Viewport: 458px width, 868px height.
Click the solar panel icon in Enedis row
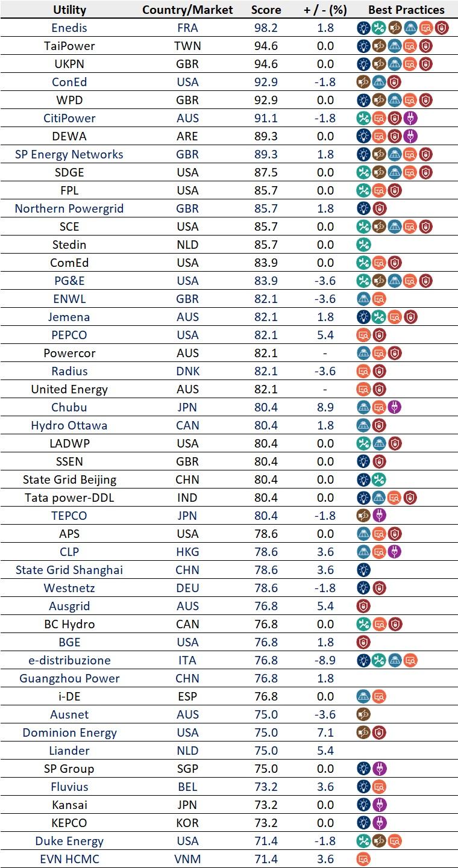(410, 28)
